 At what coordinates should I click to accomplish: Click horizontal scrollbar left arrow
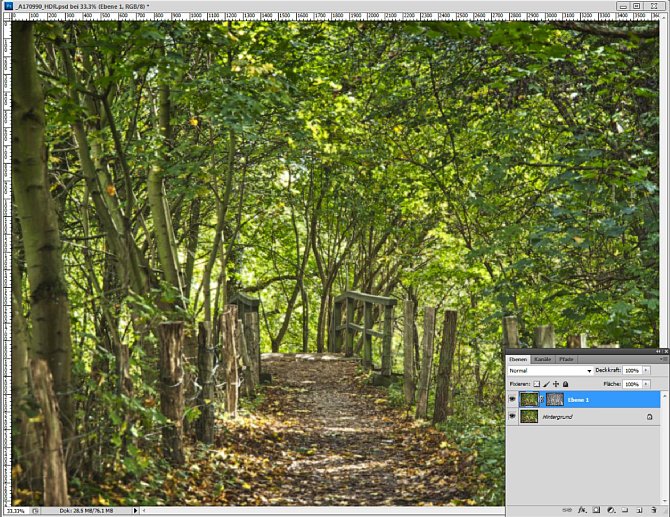[x=144, y=511]
